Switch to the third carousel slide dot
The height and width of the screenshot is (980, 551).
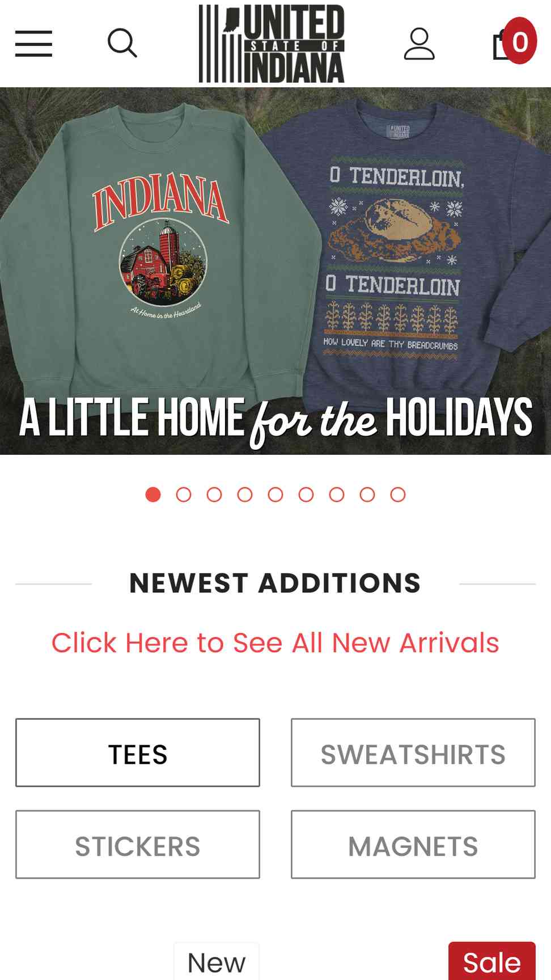(x=214, y=495)
